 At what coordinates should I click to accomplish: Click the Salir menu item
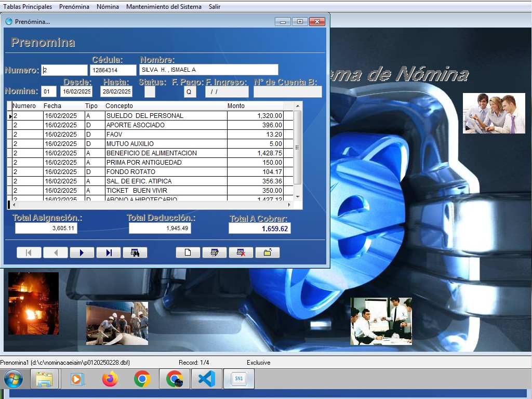click(215, 7)
